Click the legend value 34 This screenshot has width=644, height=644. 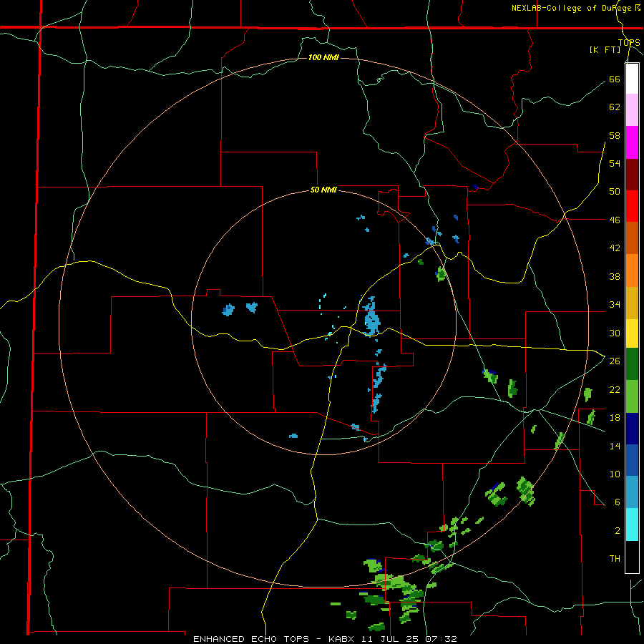tap(615, 305)
